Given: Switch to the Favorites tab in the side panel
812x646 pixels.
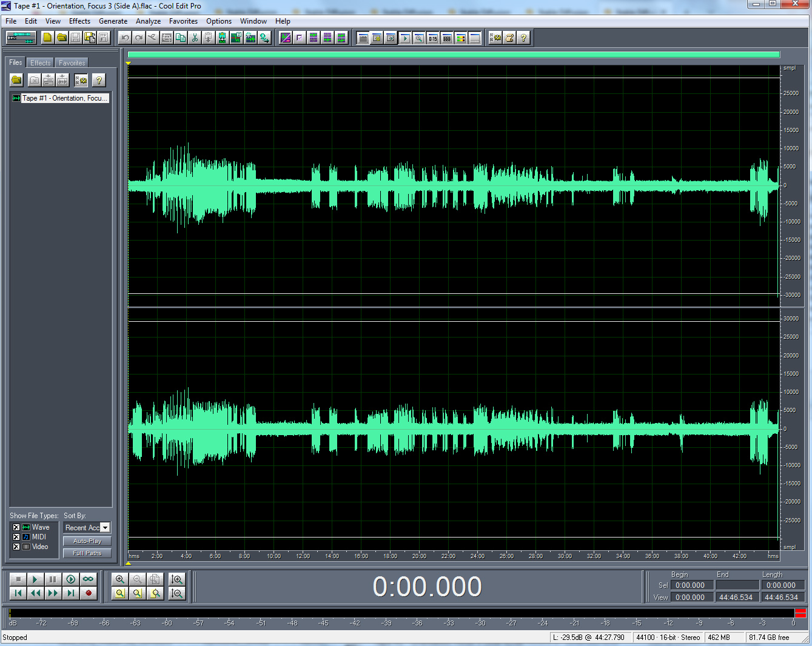Looking at the screenshot, I should coord(72,63).
